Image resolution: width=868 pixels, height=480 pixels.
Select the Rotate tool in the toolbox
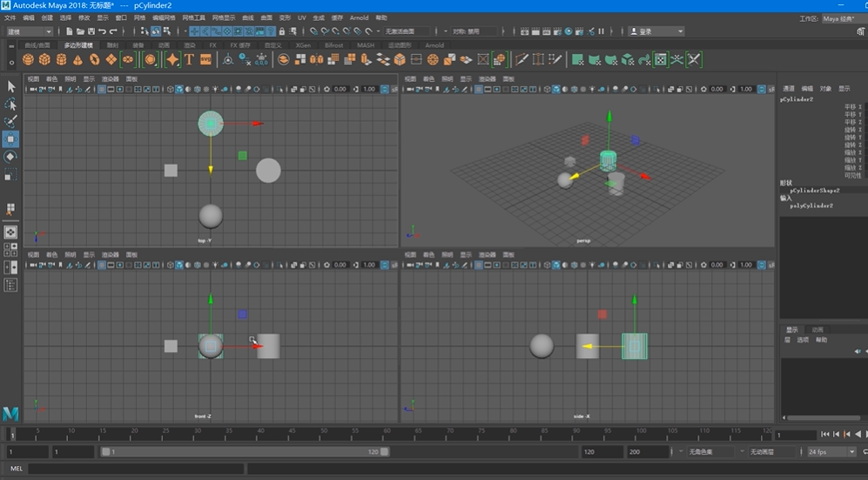10,157
